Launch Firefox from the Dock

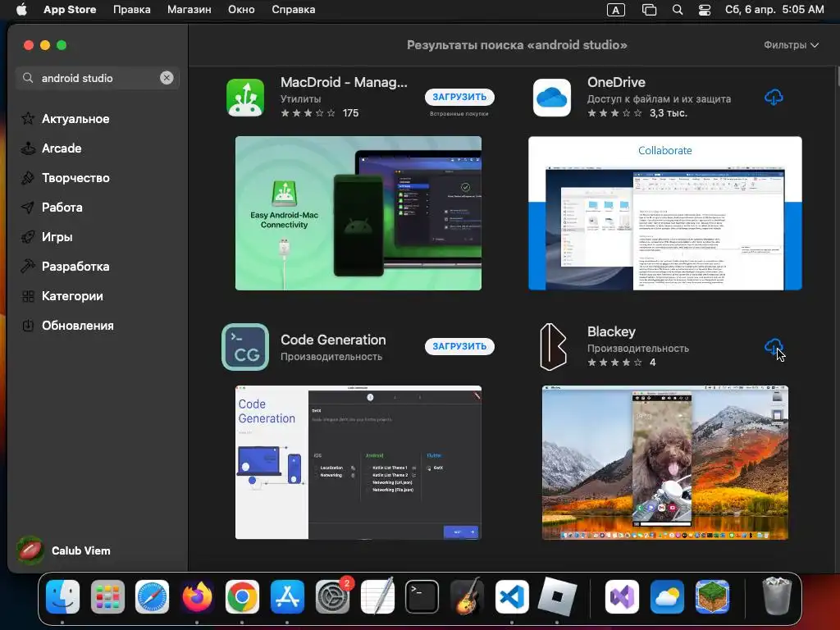(197, 596)
